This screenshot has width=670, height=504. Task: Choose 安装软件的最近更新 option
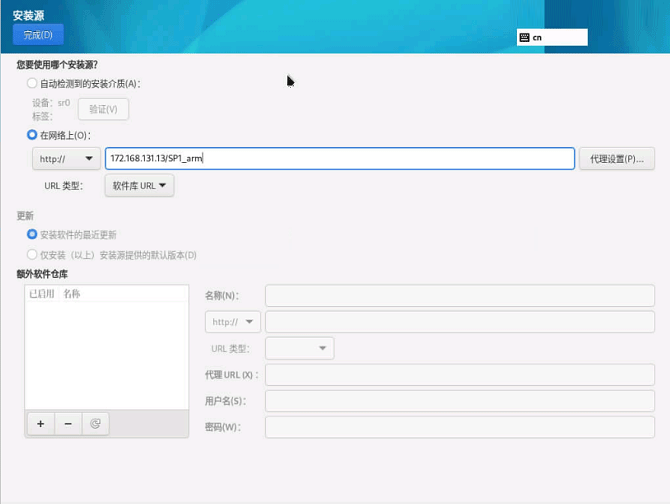33,234
